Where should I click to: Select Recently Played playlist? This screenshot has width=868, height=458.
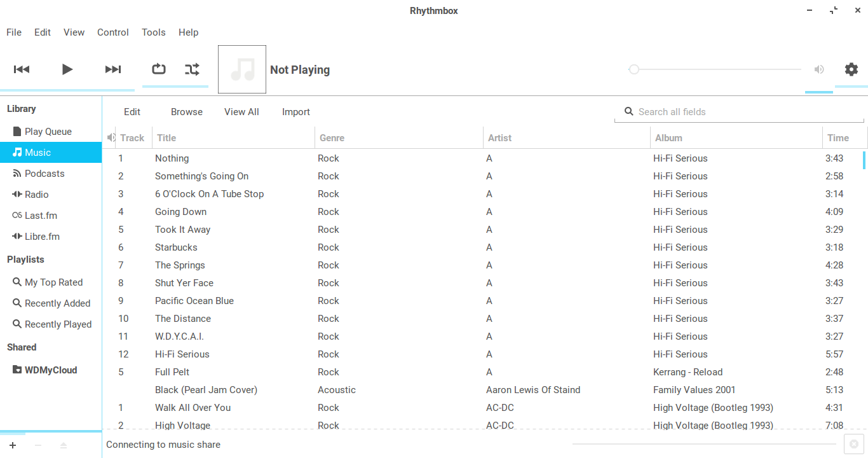pyautogui.click(x=51, y=324)
